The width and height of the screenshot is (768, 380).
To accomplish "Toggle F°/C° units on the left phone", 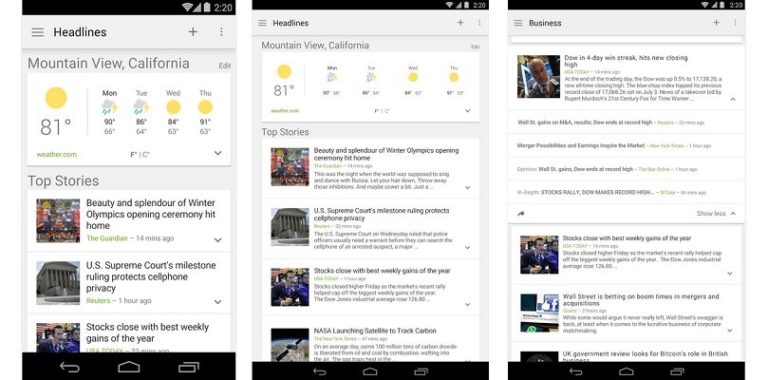I will (x=140, y=155).
